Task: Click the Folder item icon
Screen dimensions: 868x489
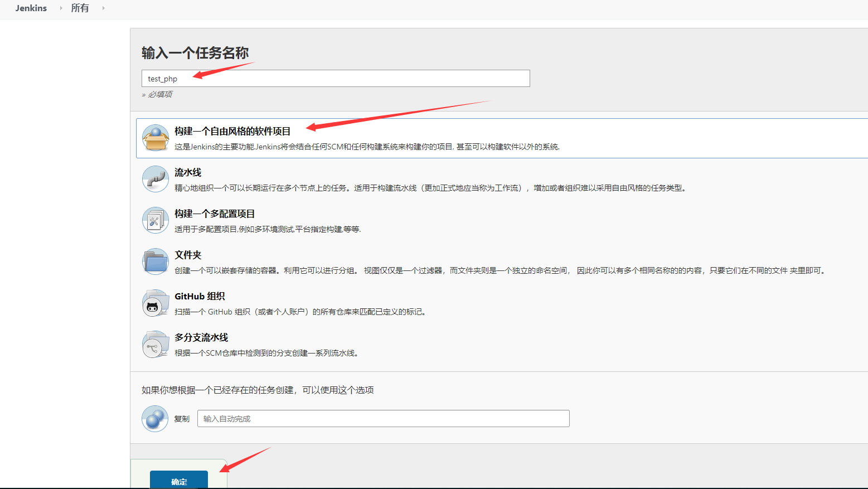Action: pos(156,262)
